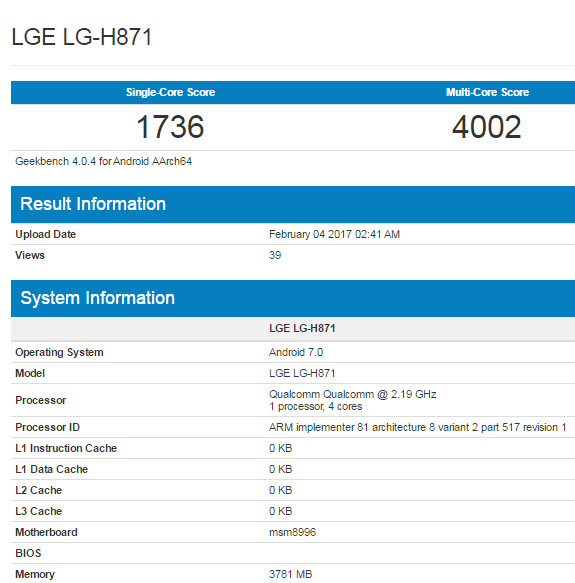Select the Single-Core Score header
Viewport: 575px width, 583px height.
(170, 92)
